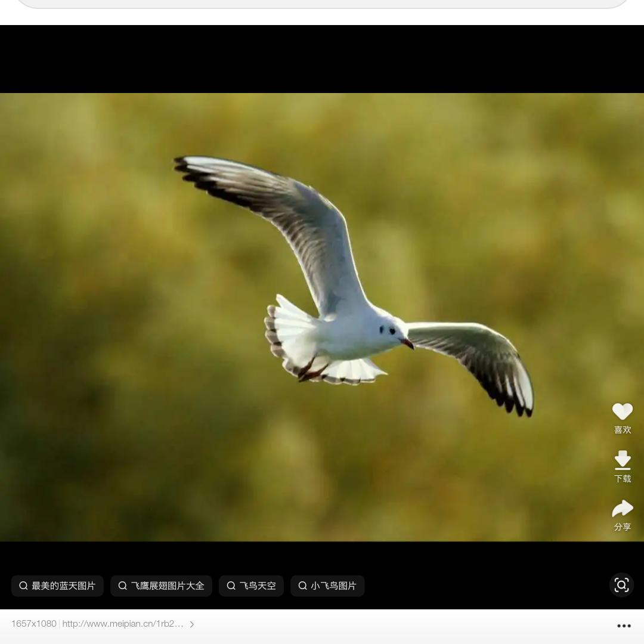
Task: Expand source URL with chevron arrow
Action: pyautogui.click(x=192, y=624)
